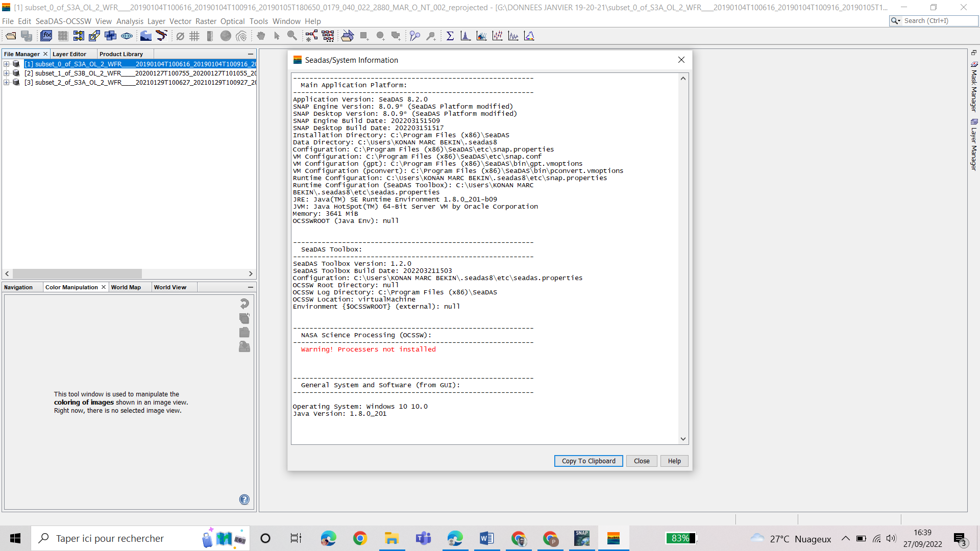Viewport: 980px width, 551px height.
Task: Toggle the World Map panel
Action: 127,287
